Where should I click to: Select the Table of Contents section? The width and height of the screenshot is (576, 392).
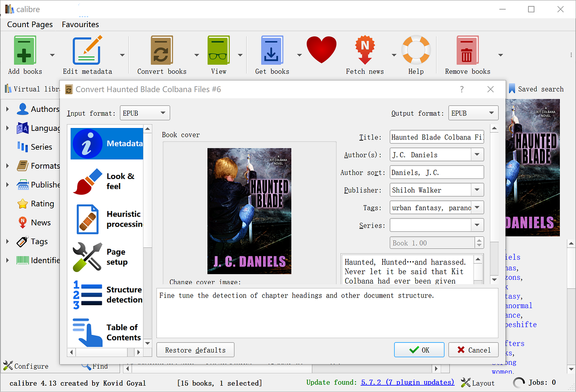(107, 332)
